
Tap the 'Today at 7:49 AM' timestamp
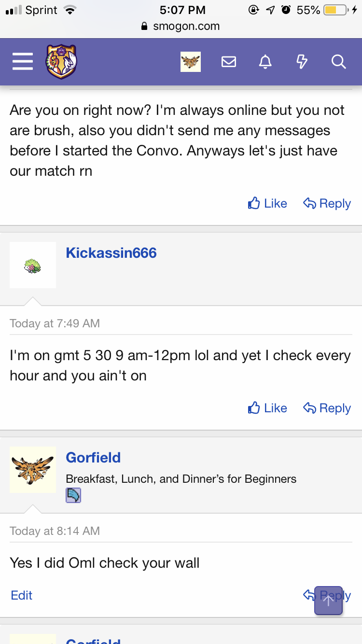point(55,323)
